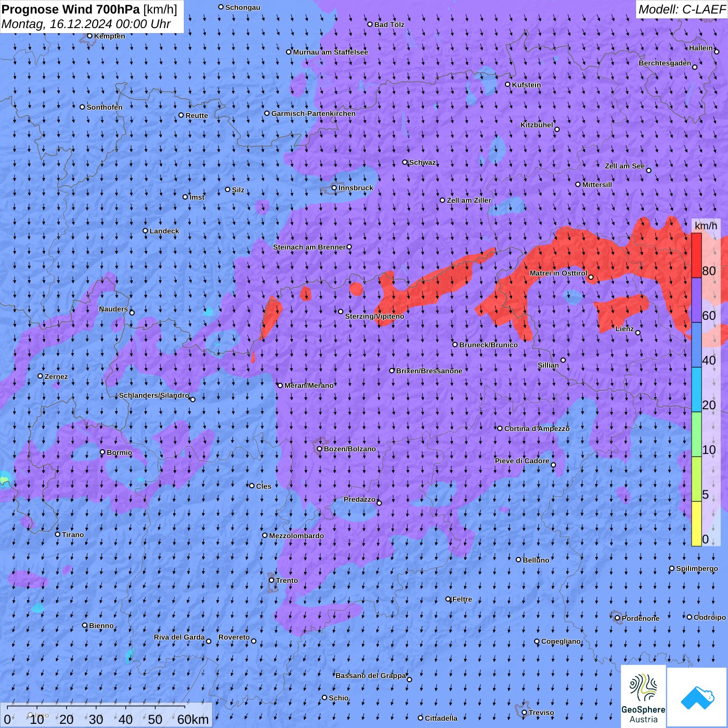Click the Kufstein city label
The image size is (728, 728).
[526, 85]
